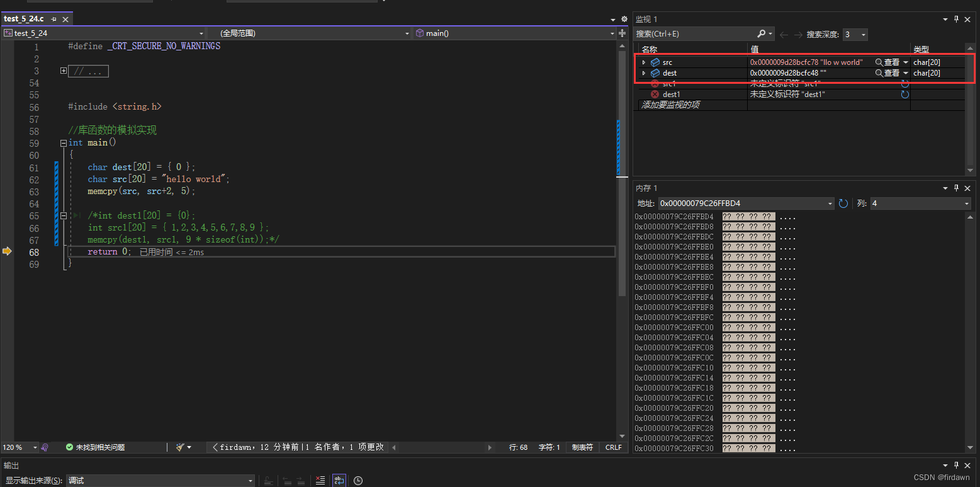
Task: Click the memcpy(src, src+2, 5); line
Action: 142,192
